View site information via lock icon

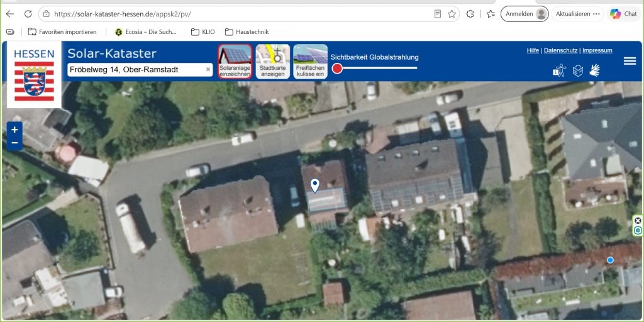click(47, 14)
